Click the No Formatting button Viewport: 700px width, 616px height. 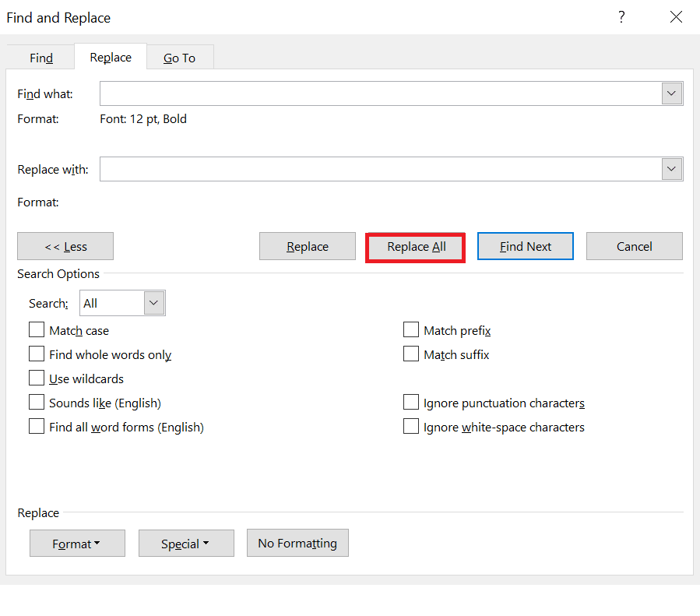297,543
